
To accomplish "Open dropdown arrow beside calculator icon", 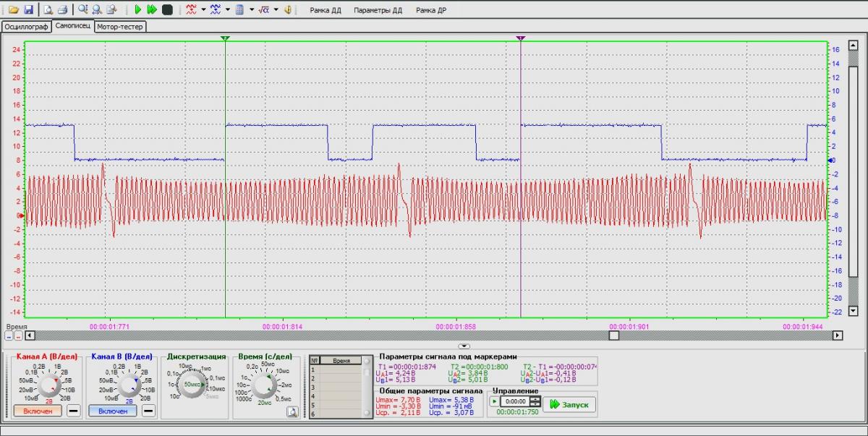I will (251, 10).
